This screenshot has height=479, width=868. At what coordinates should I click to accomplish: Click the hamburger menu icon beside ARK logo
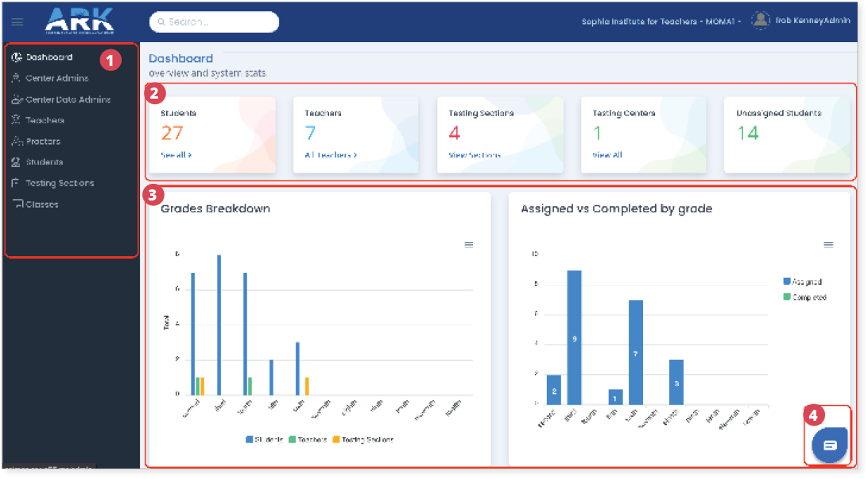coord(17,22)
